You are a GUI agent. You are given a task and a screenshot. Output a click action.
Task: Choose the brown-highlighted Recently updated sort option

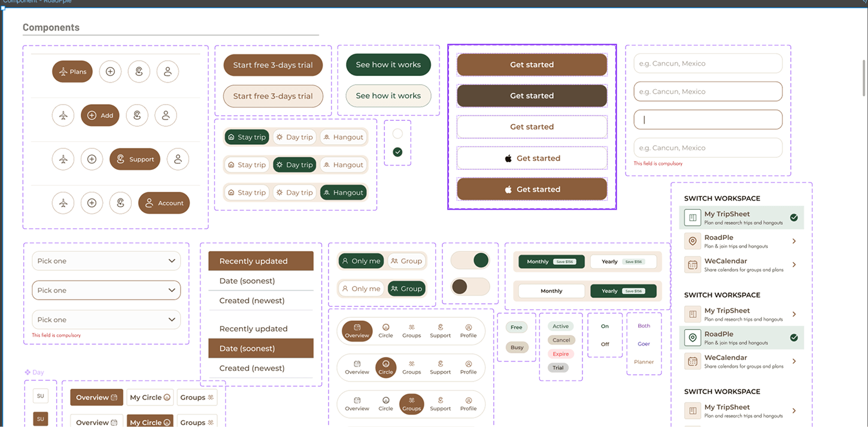[261, 261]
